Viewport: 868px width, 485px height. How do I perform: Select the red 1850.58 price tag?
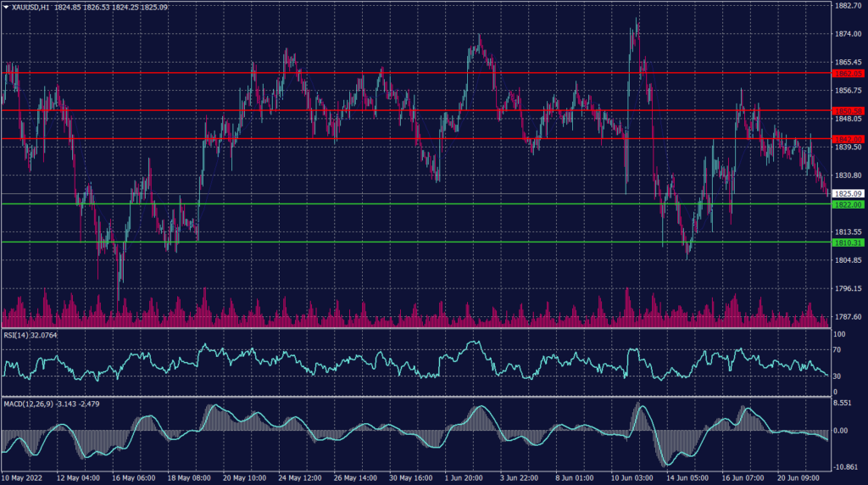click(848, 110)
